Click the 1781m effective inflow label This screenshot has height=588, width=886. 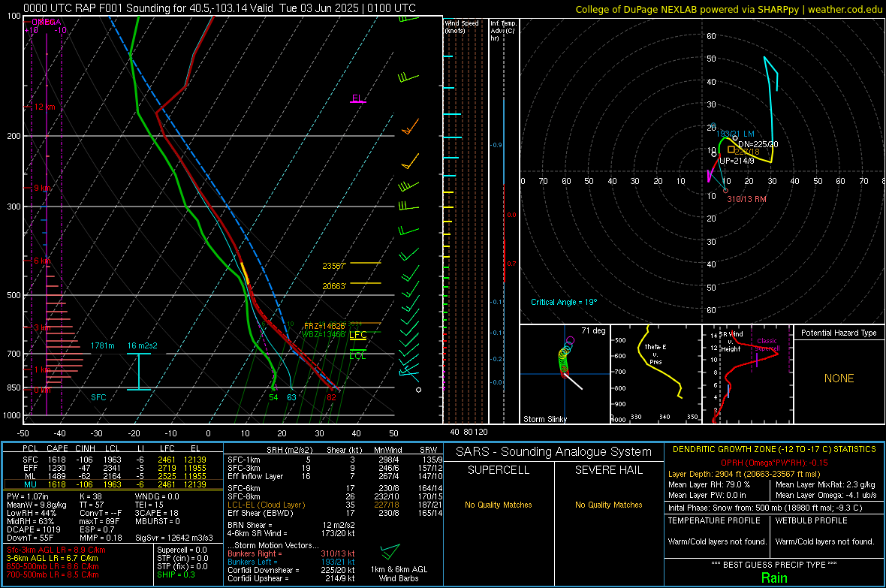point(102,345)
